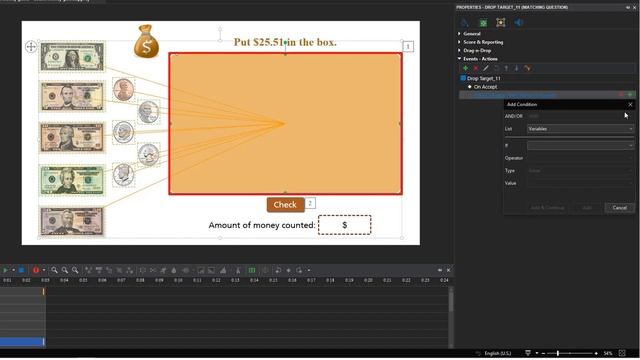Open the play options dropdown arrow
The image size is (640, 360).
[13, 270]
